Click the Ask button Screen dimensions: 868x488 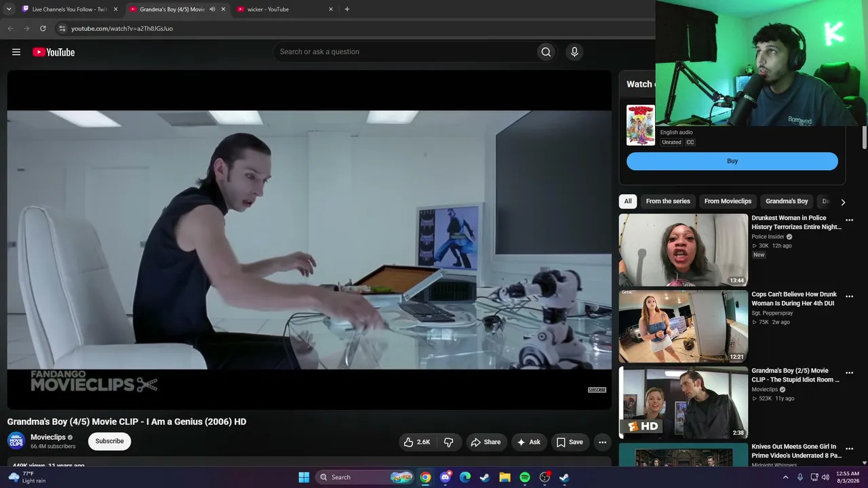[x=529, y=442]
